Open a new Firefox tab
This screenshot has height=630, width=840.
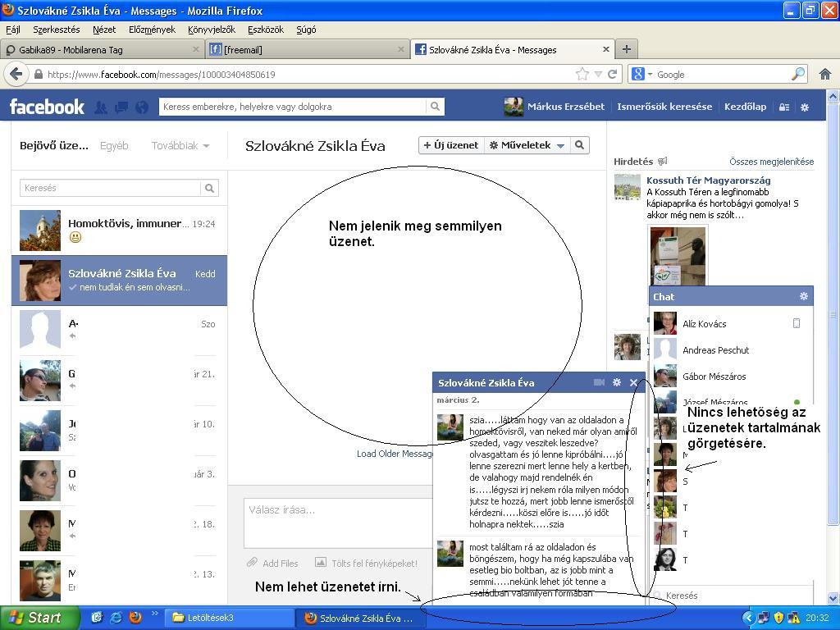(626, 50)
